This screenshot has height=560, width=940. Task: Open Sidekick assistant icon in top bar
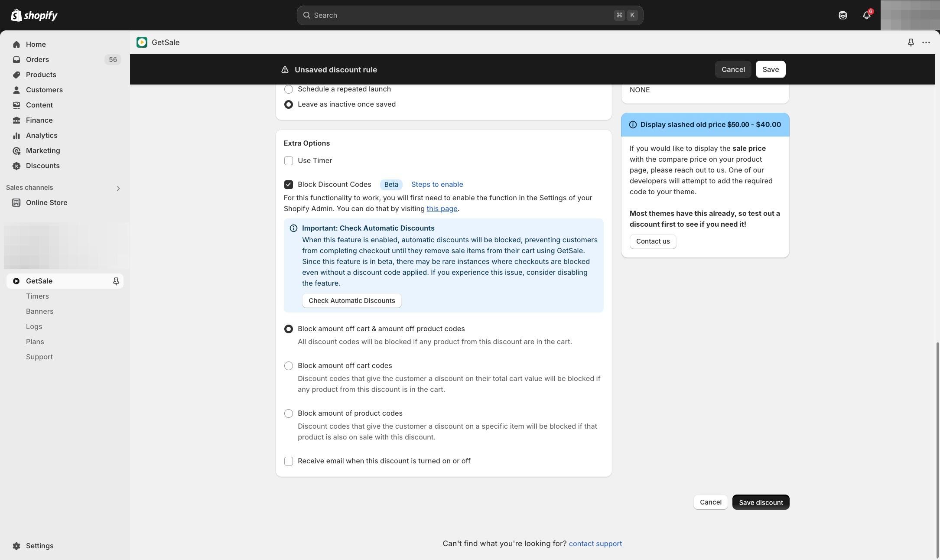tap(842, 15)
